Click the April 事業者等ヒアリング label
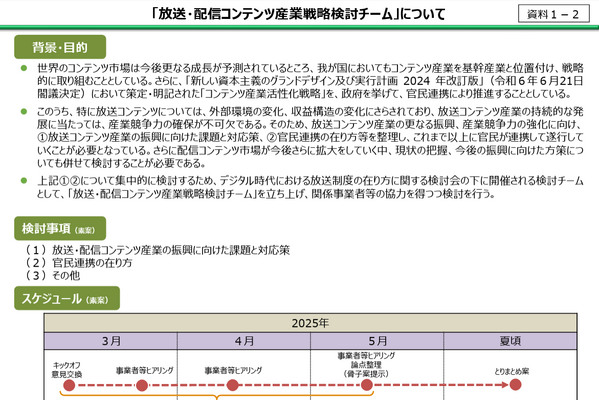 pos(233,370)
